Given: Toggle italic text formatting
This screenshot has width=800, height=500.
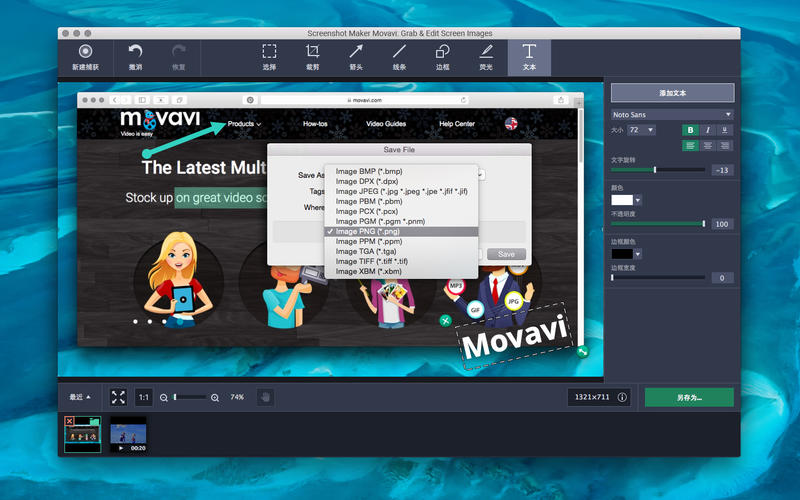Looking at the screenshot, I should [x=708, y=130].
